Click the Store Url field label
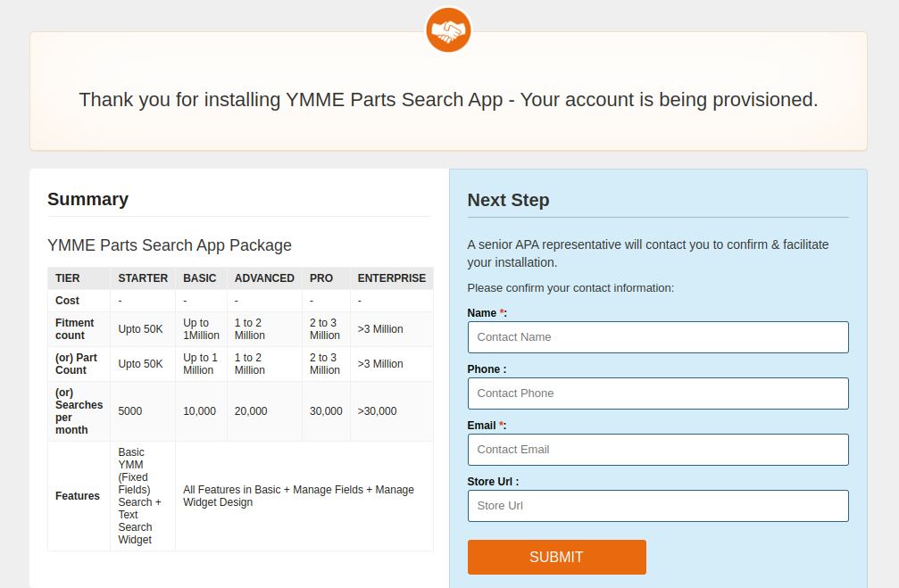Screen dimensions: 899x588 pyautogui.click(x=493, y=482)
